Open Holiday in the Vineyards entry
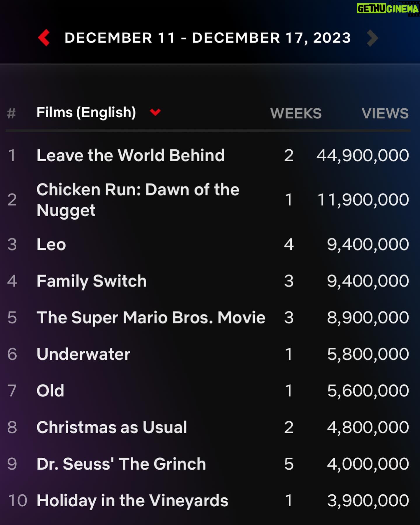The height and width of the screenshot is (525, 420). click(132, 501)
